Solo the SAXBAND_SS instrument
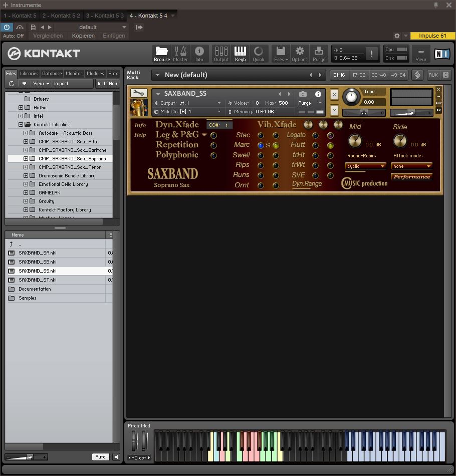 click(334, 94)
